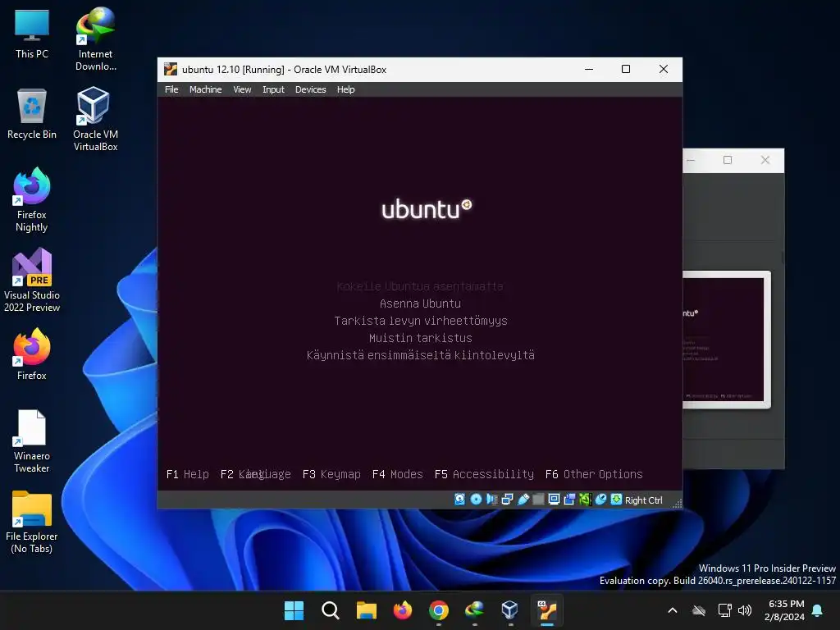
Task: Click F6 Other Options
Action: click(x=594, y=474)
